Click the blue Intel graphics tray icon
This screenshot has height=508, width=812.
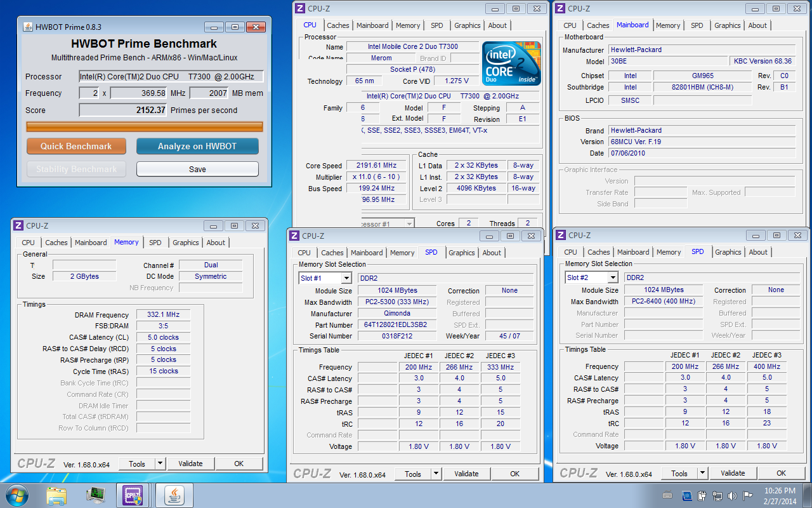click(686, 495)
